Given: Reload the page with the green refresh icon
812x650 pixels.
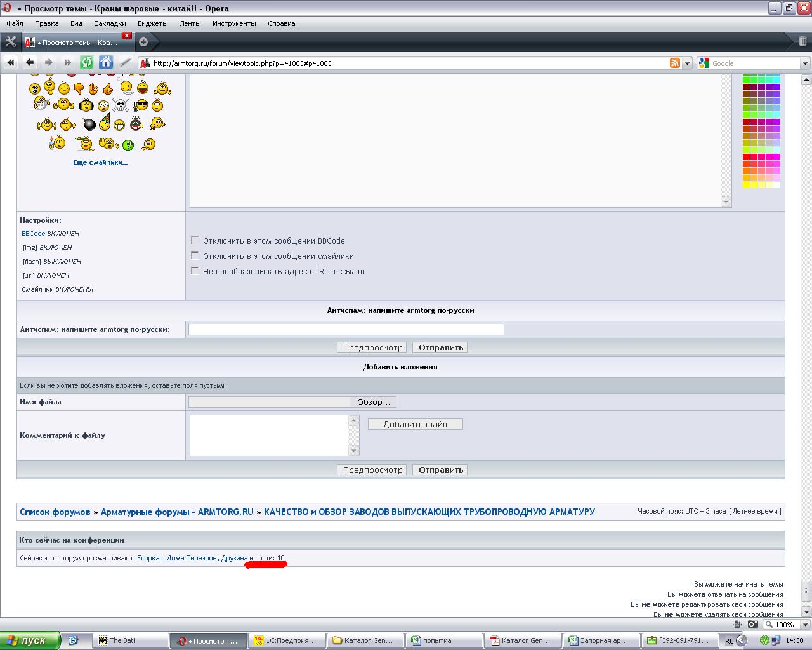Looking at the screenshot, I should click(87, 62).
